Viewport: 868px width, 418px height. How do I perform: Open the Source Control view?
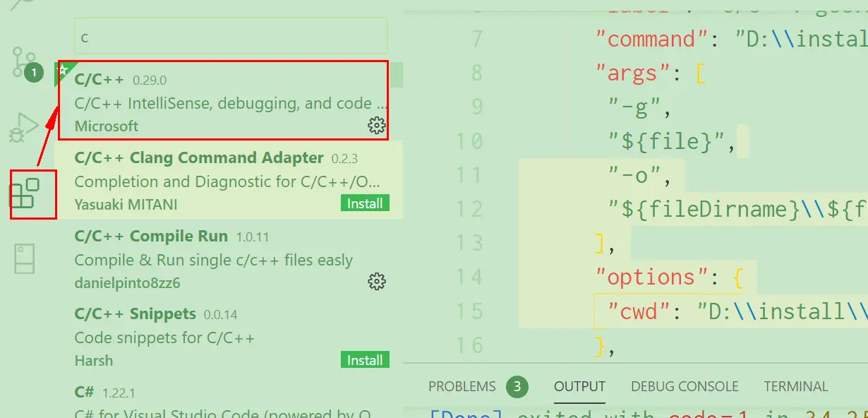tap(21, 62)
